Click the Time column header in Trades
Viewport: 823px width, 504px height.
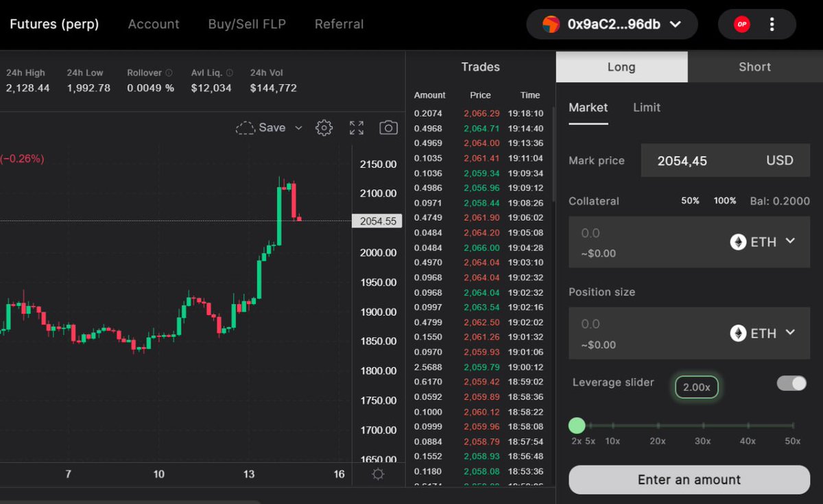point(530,95)
